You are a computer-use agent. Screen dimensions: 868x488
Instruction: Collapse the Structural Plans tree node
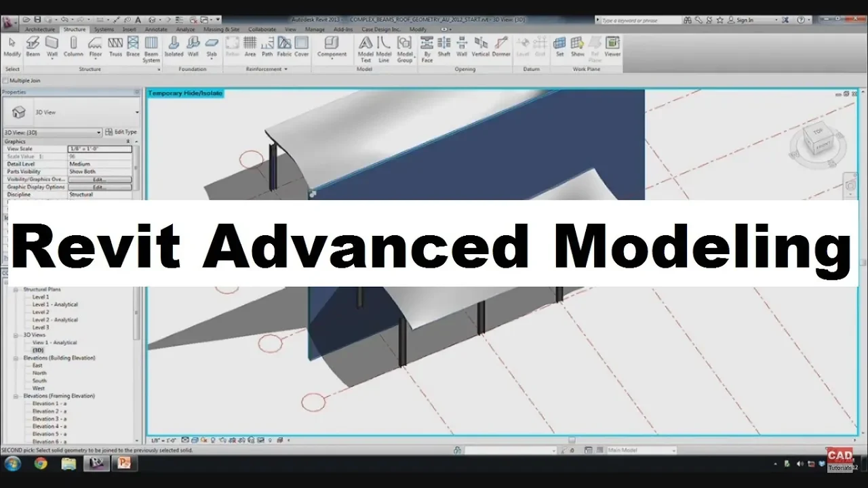[16, 289]
